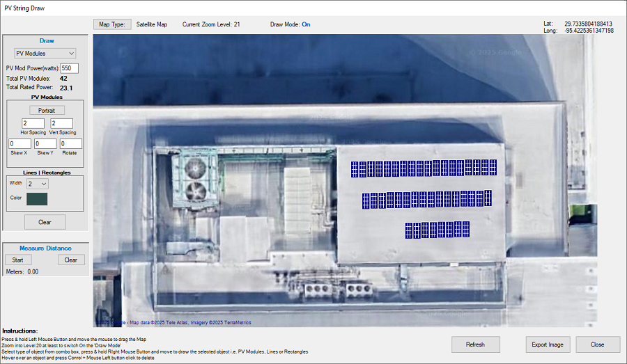The width and height of the screenshot is (627, 364).
Task: Click the Total PV Modules value 42
Action: pos(63,79)
